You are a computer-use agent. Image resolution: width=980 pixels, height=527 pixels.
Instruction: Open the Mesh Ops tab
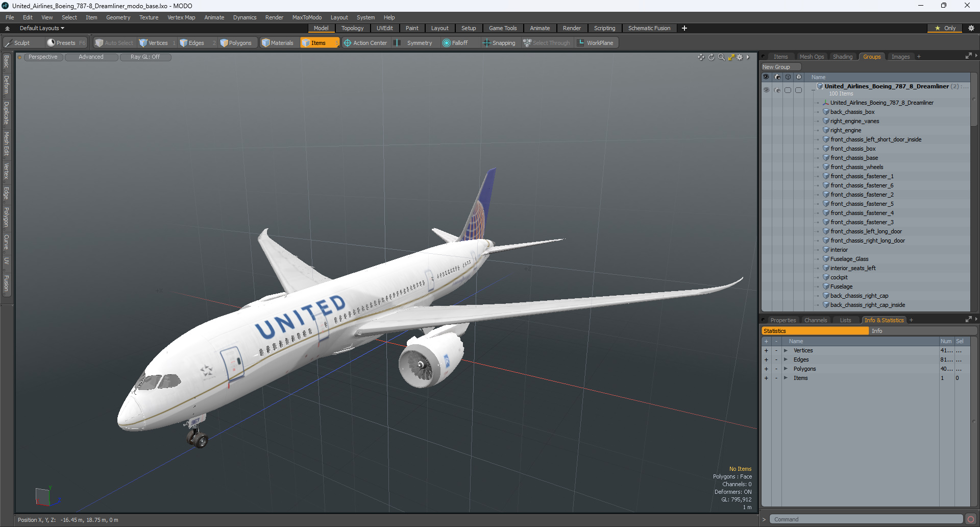(x=812, y=57)
